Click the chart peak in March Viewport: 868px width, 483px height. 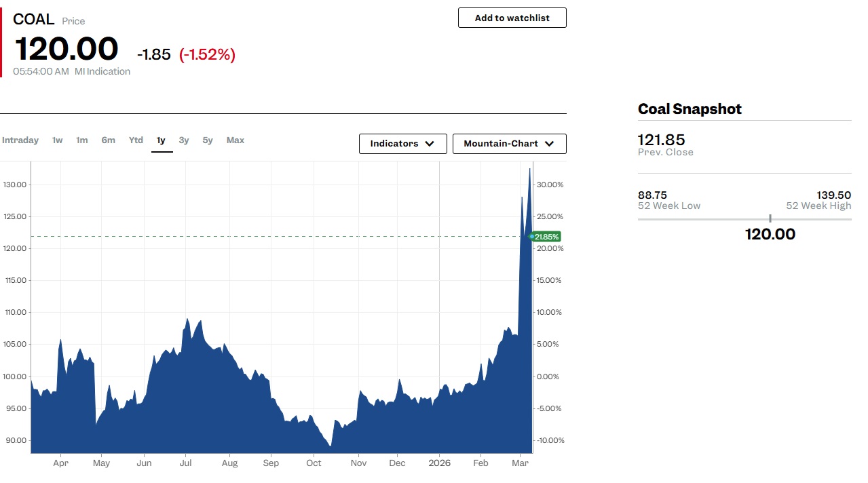tap(529, 169)
